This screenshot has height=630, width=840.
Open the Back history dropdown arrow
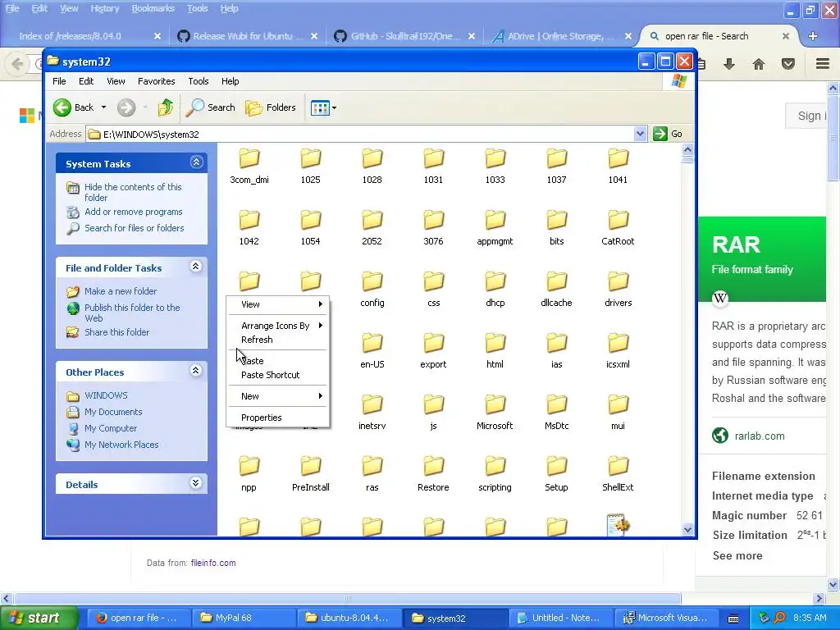pos(104,107)
